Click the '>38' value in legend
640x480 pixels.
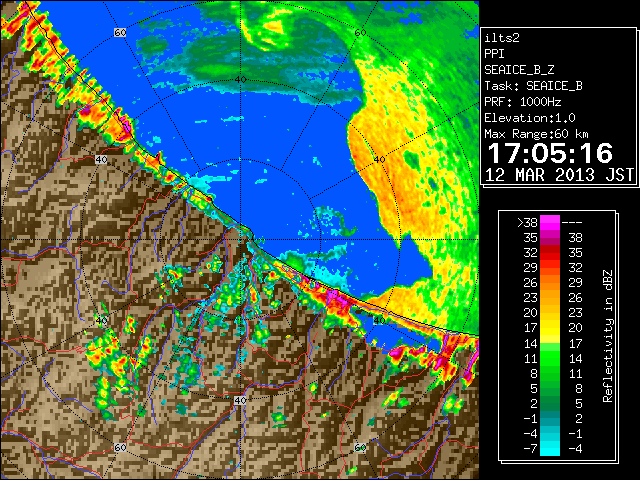click(x=527, y=223)
